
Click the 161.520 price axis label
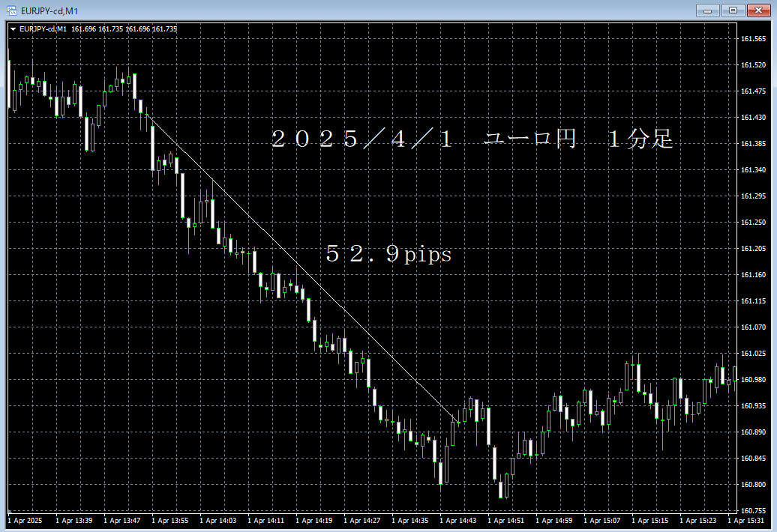coord(753,65)
